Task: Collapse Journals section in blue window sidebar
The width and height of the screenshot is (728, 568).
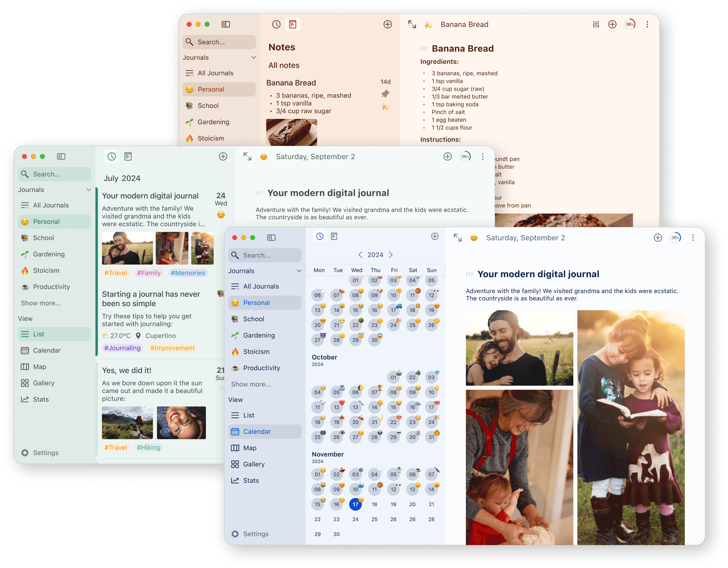Action: 299,271
